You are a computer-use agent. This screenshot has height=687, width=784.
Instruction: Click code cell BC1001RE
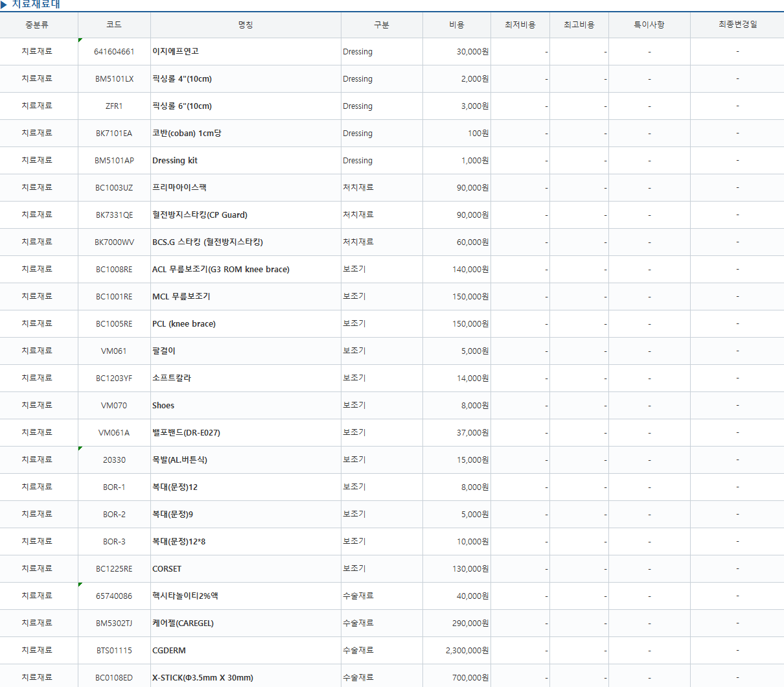pyautogui.click(x=114, y=297)
